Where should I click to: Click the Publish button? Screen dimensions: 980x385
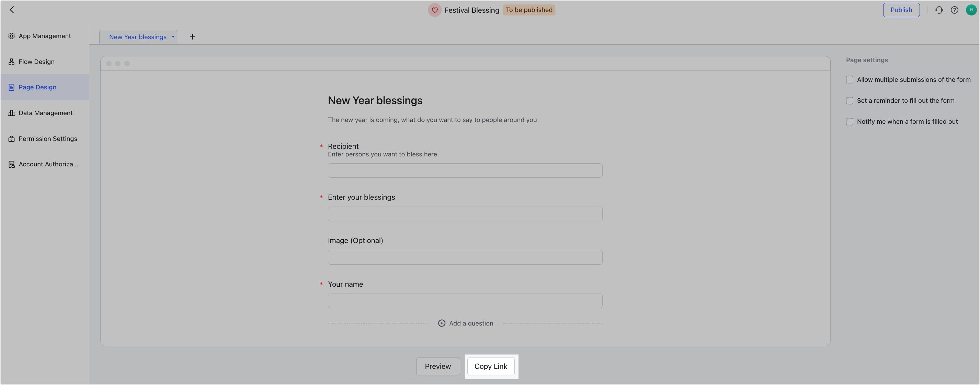(x=901, y=10)
